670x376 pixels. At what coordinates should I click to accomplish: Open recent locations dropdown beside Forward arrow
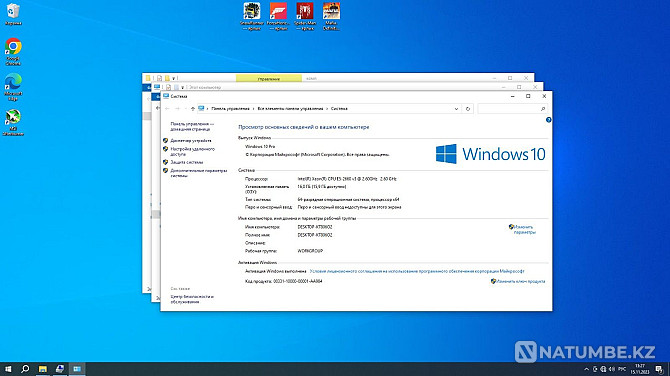[x=185, y=109]
